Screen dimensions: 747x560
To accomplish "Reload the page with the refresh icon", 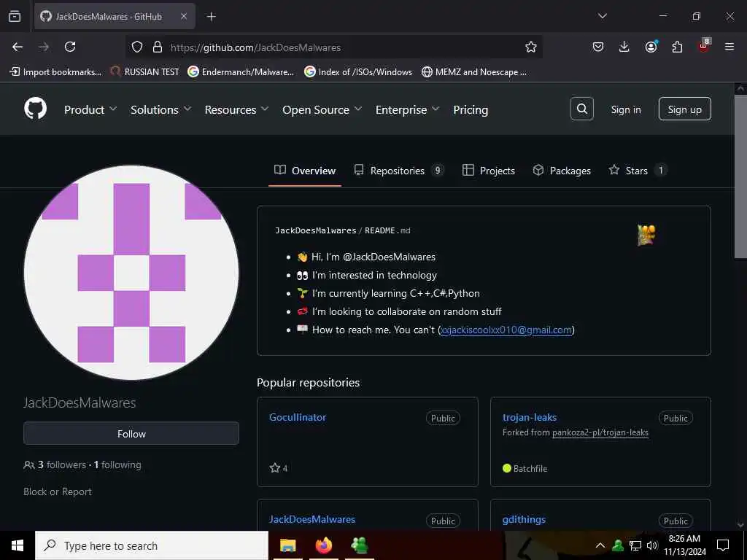I will (x=70, y=47).
